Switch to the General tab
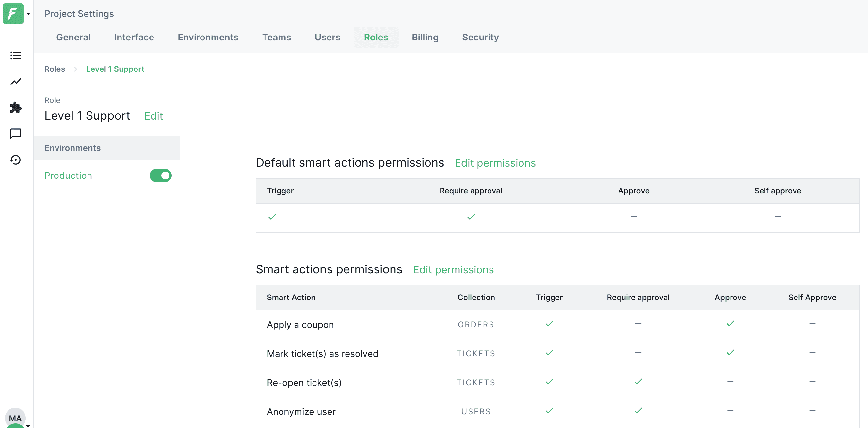Image resolution: width=868 pixels, height=428 pixels. [73, 37]
